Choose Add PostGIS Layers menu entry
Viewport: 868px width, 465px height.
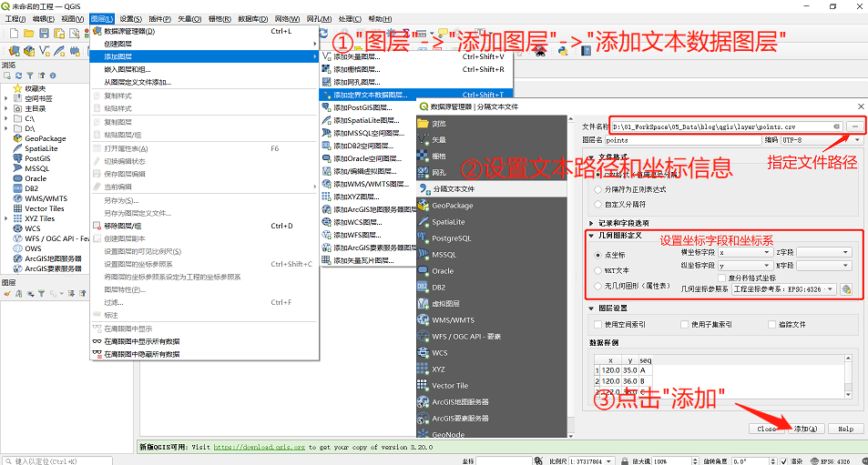[368, 107]
